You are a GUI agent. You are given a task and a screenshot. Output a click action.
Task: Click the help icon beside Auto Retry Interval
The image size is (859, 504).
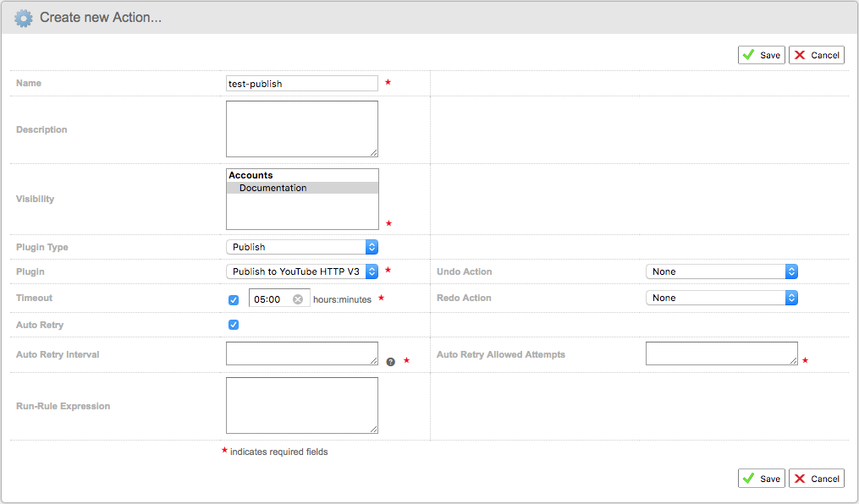coord(390,361)
